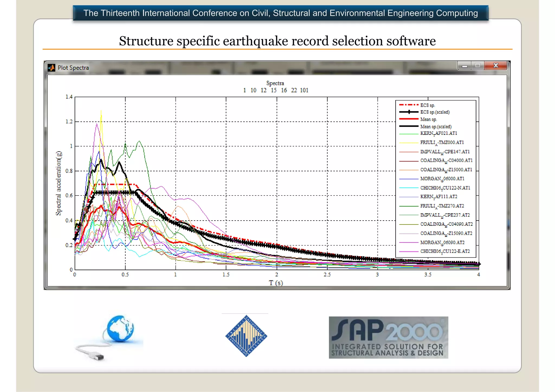Screen dimensions: 555x392
Task: Click the conference name banner text
Action: [280, 13]
